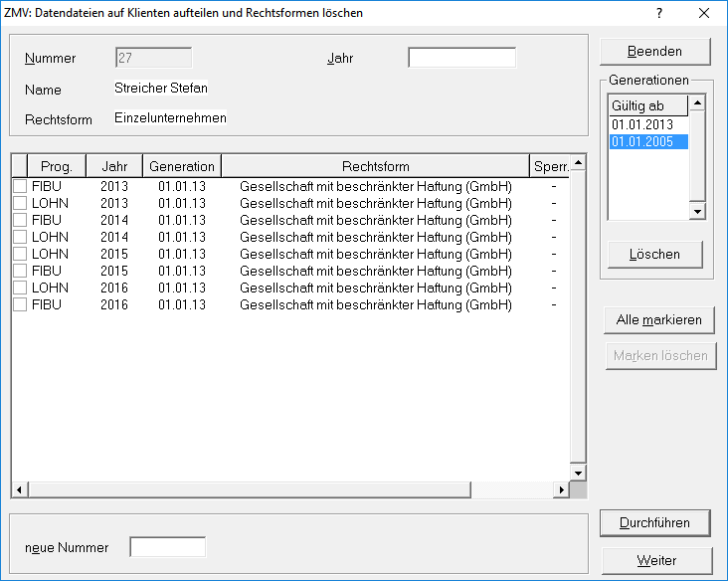Focus the neue Nummer input field

[x=167, y=547]
